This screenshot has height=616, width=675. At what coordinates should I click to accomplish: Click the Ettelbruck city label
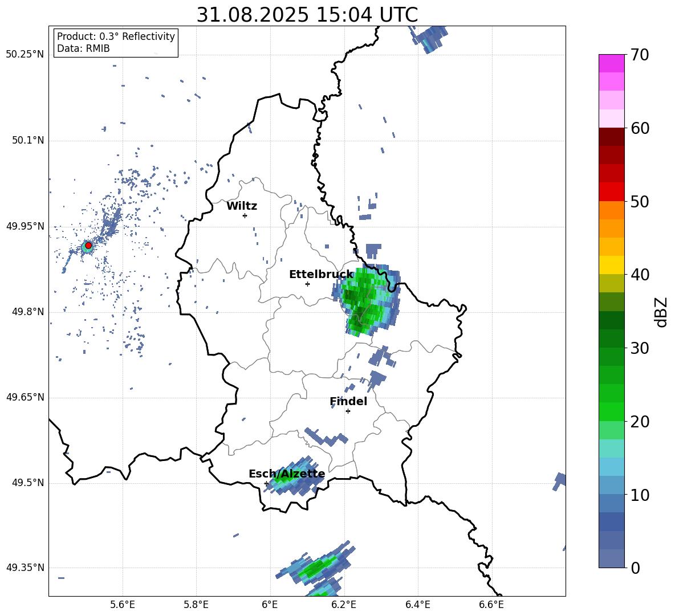(x=321, y=275)
